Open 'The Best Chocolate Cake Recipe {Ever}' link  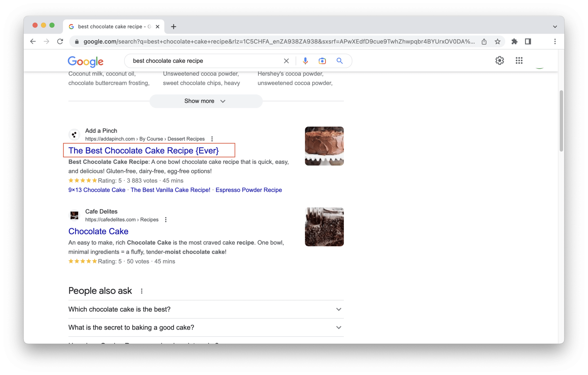143,150
